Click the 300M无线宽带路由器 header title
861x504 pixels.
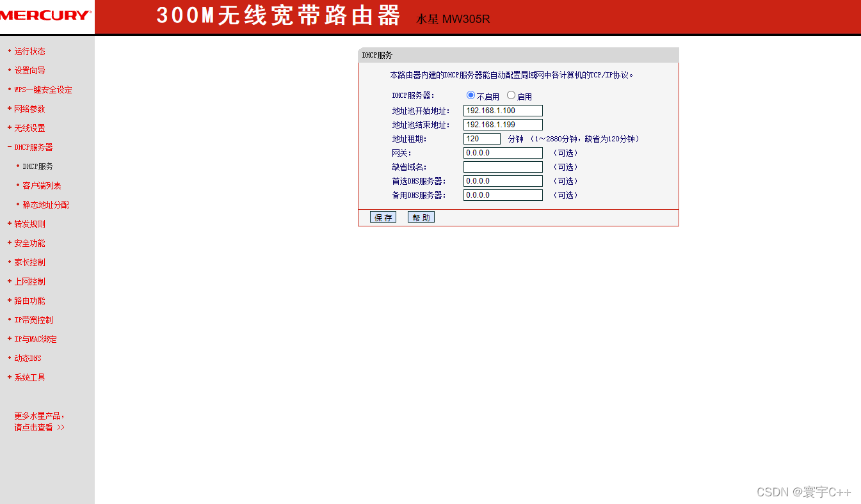(x=278, y=16)
